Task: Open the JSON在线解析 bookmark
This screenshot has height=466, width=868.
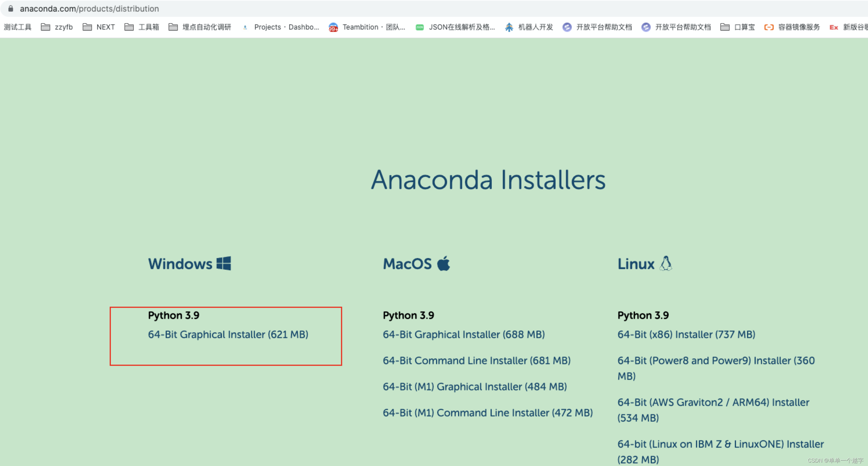Action: pos(455,27)
